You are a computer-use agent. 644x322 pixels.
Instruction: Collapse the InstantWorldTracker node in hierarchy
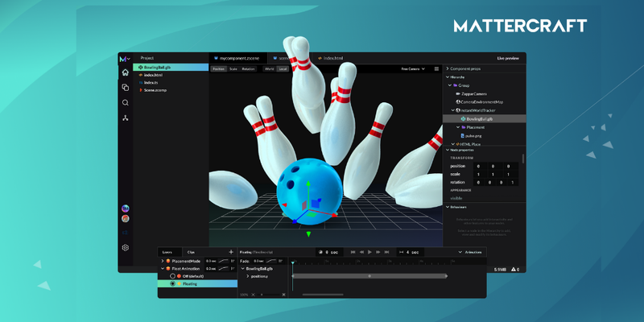tap(453, 109)
